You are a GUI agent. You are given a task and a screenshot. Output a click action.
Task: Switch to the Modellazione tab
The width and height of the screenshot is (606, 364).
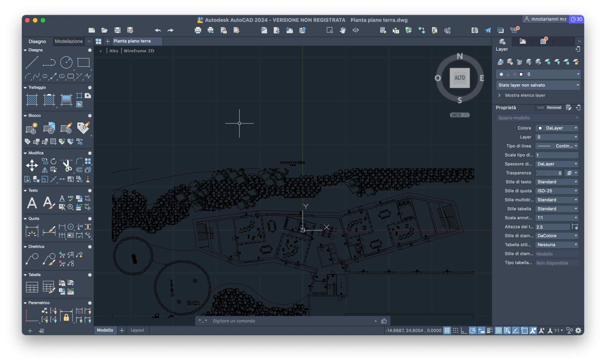(68, 41)
